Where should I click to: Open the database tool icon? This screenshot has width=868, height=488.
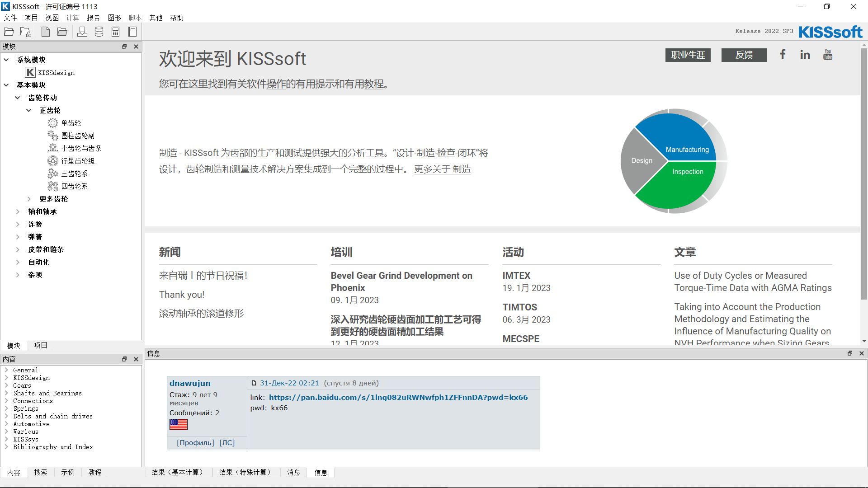99,32
